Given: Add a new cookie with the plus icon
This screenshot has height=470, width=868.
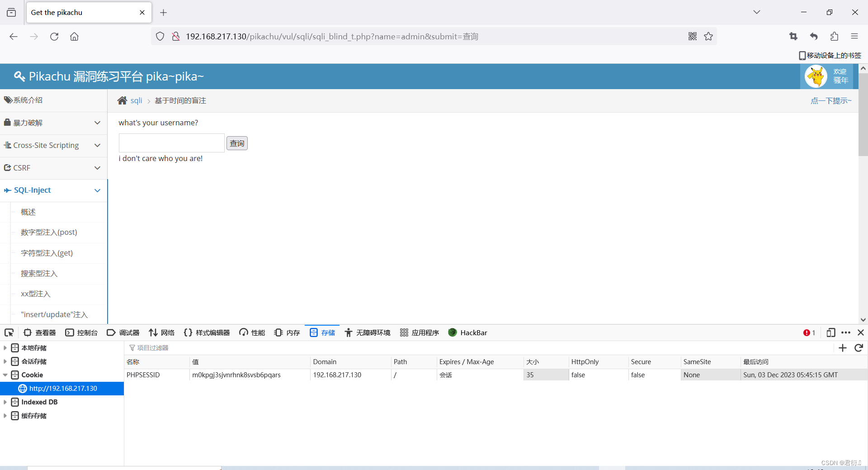Looking at the screenshot, I should [x=843, y=348].
